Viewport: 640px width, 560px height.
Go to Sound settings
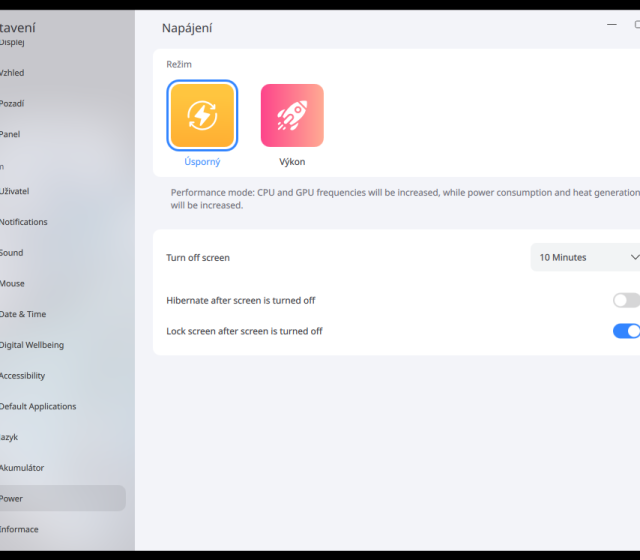coord(12,253)
